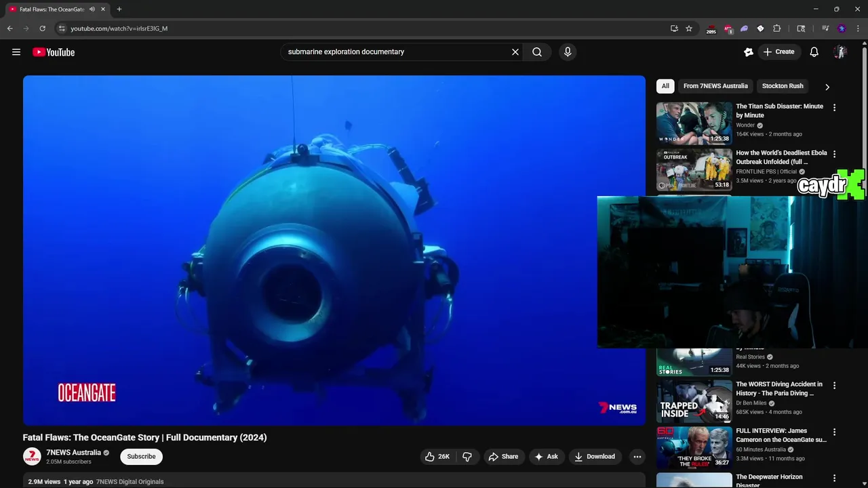The image size is (868, 488).
Task: Start voice search with the microphone
Action: tap(568, 52)
